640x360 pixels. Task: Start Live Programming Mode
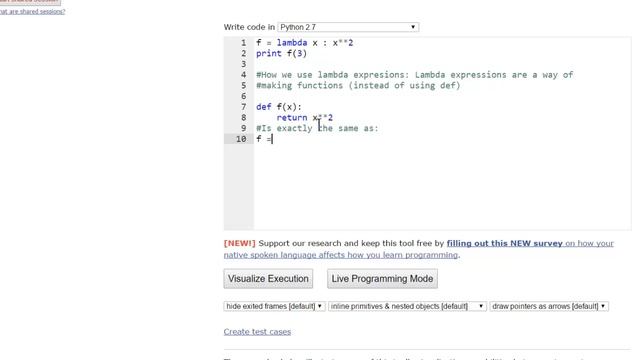(x=382, y=279)
